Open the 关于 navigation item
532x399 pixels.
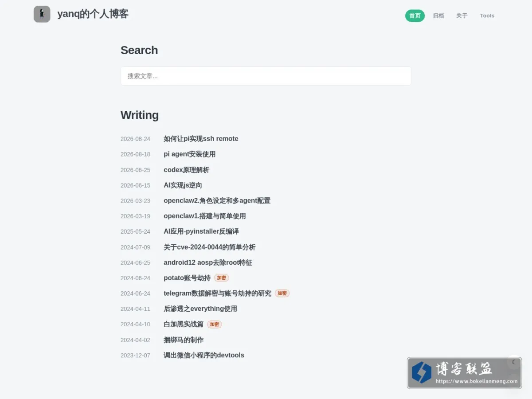(462, 16)
